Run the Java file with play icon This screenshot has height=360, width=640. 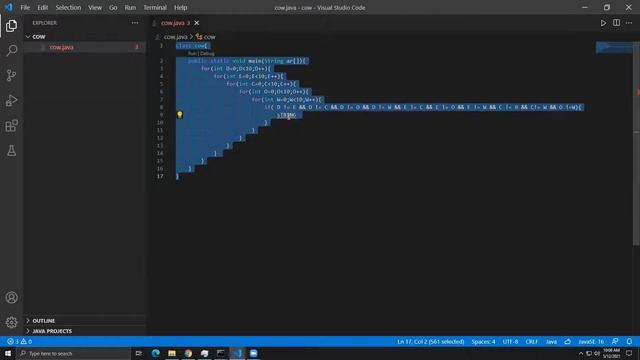pos(603,23)
